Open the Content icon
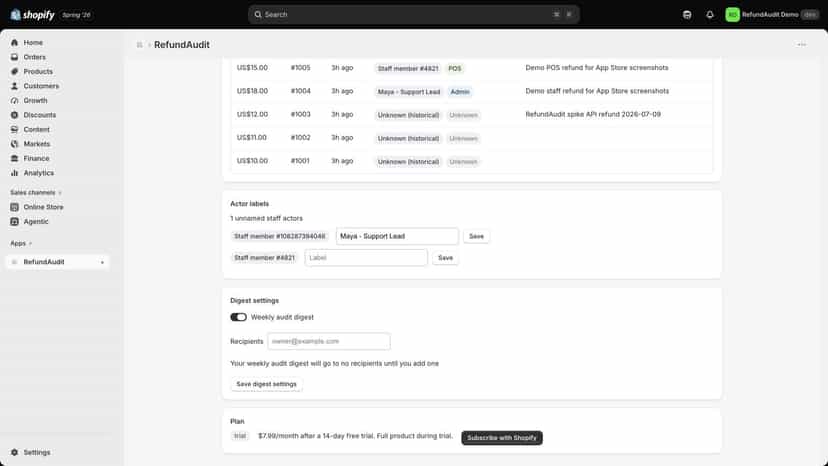Image resolution: width=828 pixels, height=466 pixels. pyautogui.click(x=14, y=129)
